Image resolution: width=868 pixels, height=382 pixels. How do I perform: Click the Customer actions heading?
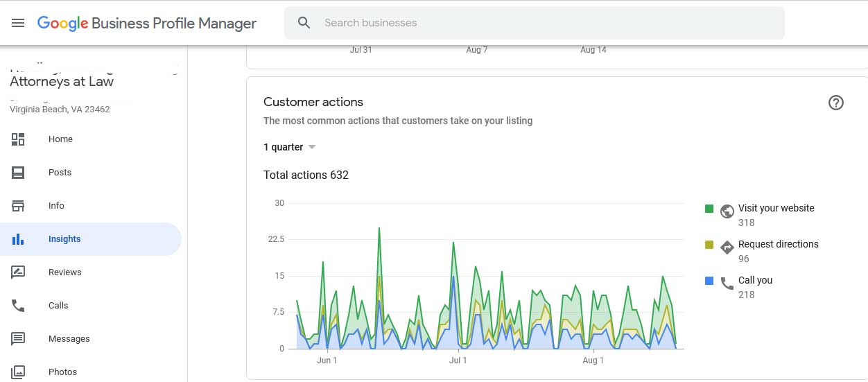313,102
